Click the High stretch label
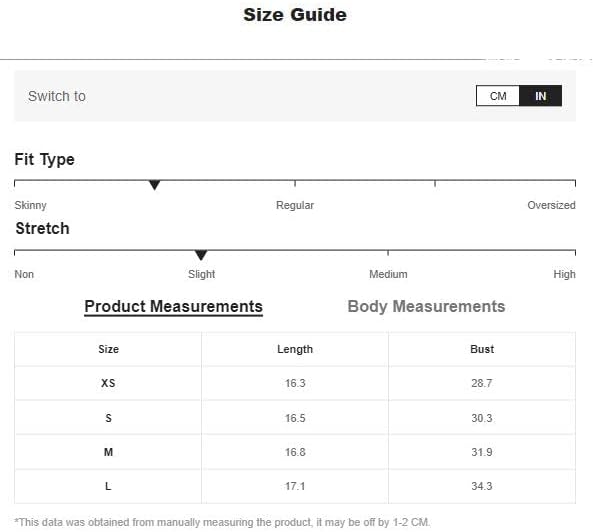593x532 pixels. (564, 274)
